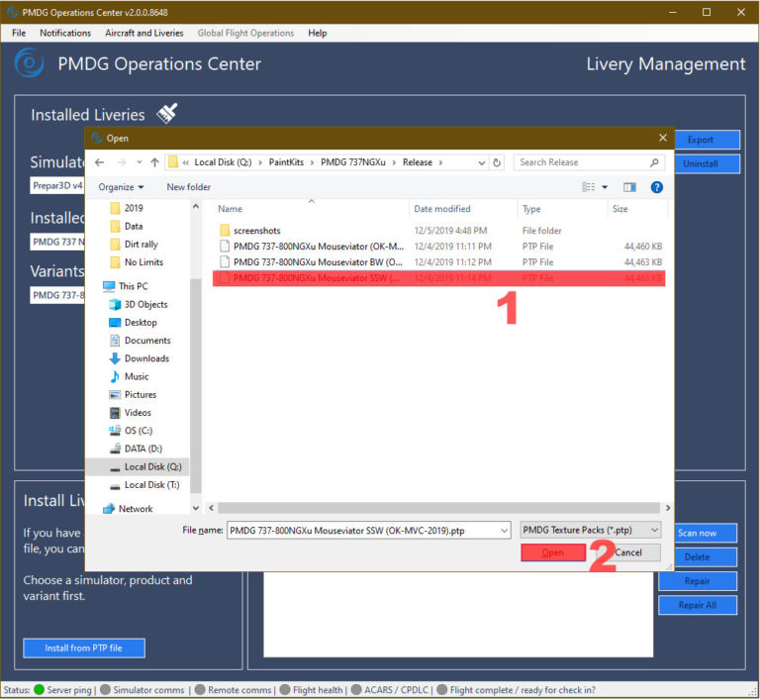
Task: Click the up-one-level arrow in Open dialog
Action: (x=154, y=162)
